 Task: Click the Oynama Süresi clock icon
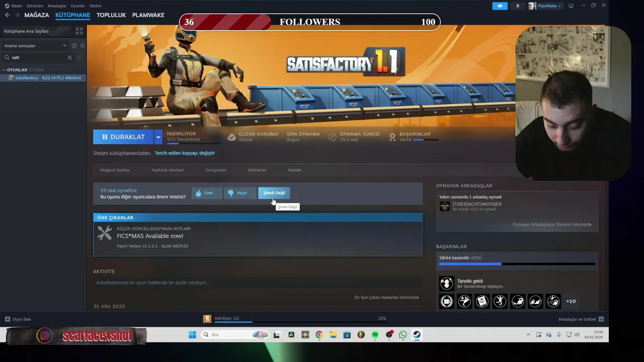coord(332,137)
